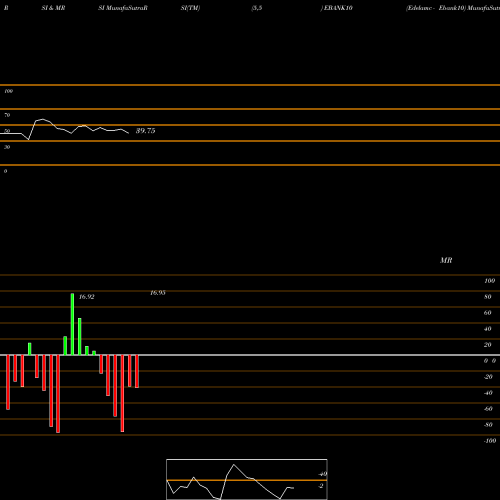Click the '(Edelamc - Ebank10)' header text

click(436, 8)
